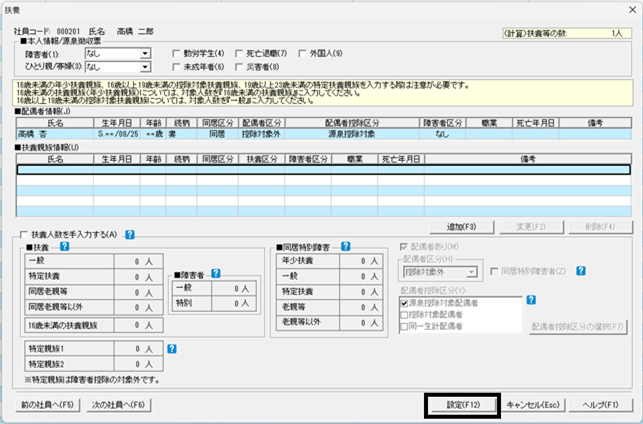The height and width of the screenshot is (424, 643).
Task: Check 源泉控除対象配偶者 option
Action: pyautogui.click(x=404, y=303)
